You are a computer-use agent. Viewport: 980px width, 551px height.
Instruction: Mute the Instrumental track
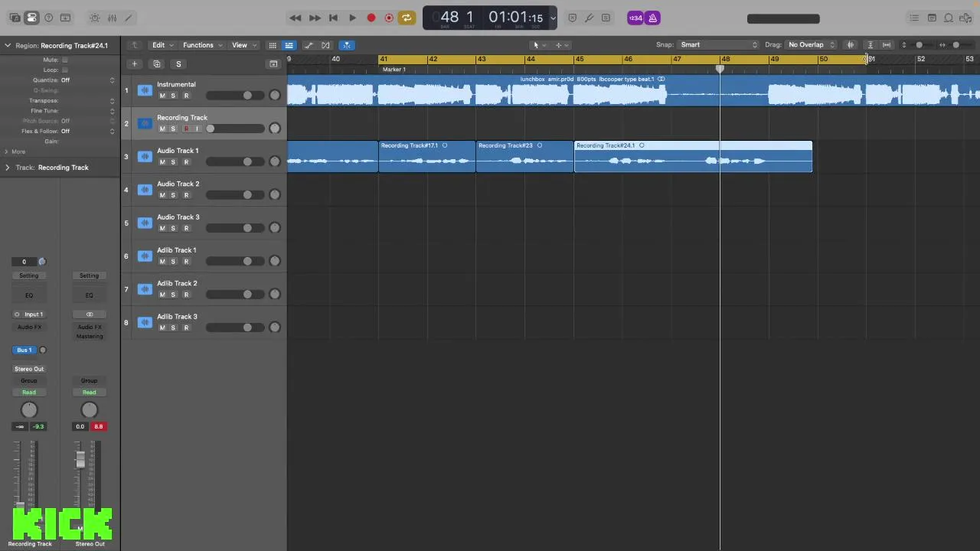click(x=162, y=96)
